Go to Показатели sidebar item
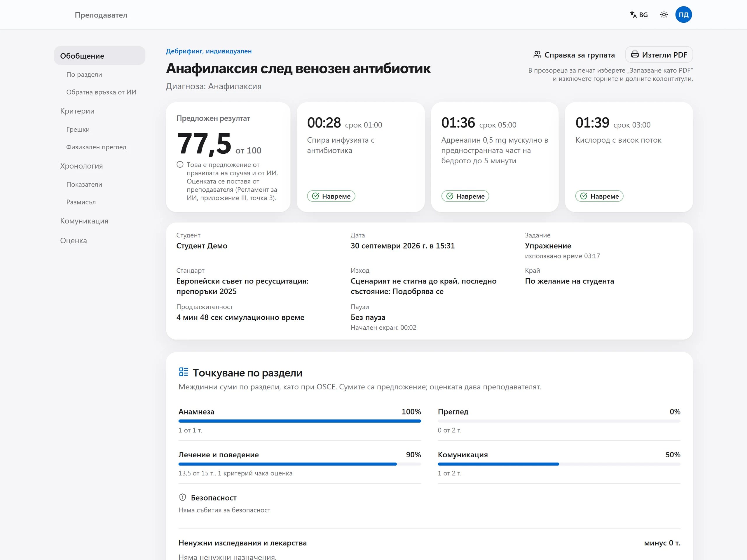This screenshot has height=560, width=747. [84, 185]
